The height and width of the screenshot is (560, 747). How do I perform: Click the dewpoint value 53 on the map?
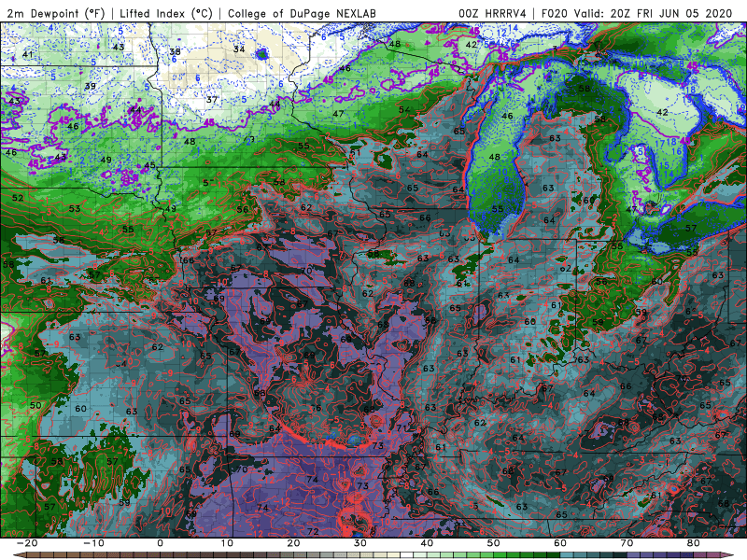pyautogui.click(x=75, y=208)
